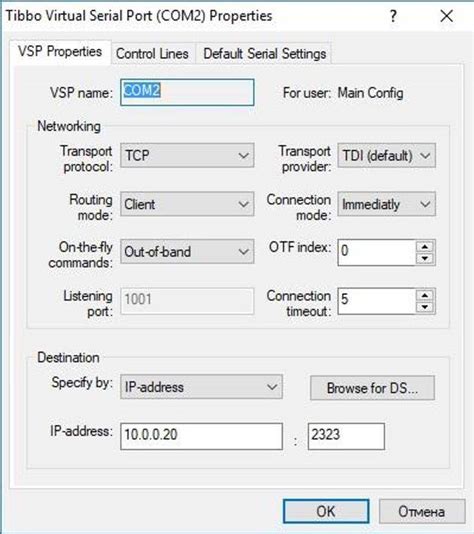Viewport: 474px width, 534px height.
Task: Open the Specify by dropdown
Action: pyautogui.click(x=201, y=387)
